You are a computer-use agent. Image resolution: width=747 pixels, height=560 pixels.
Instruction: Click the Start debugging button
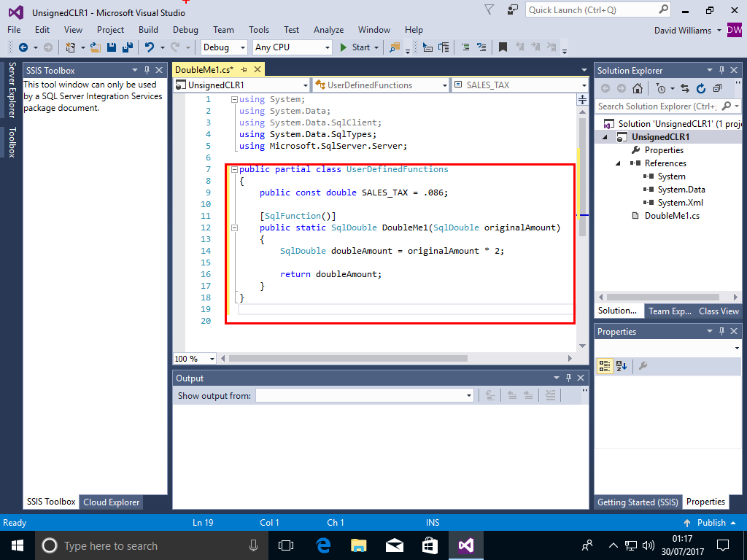coord(355,47)
